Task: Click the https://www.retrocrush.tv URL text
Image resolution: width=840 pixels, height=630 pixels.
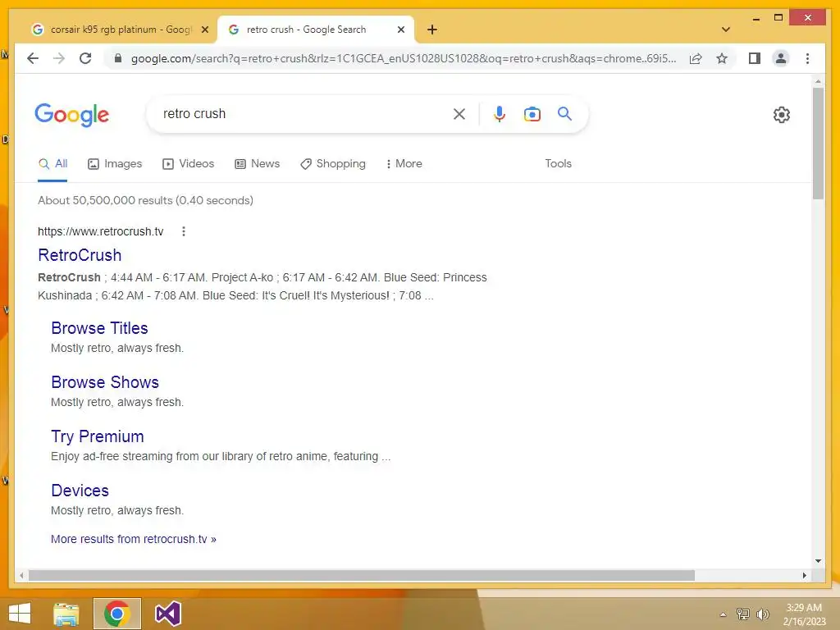Action: click(x=101, y=231)
